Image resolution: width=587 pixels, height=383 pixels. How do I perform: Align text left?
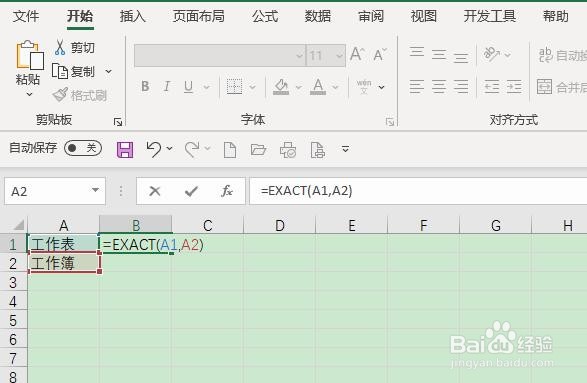click(417, 86)
